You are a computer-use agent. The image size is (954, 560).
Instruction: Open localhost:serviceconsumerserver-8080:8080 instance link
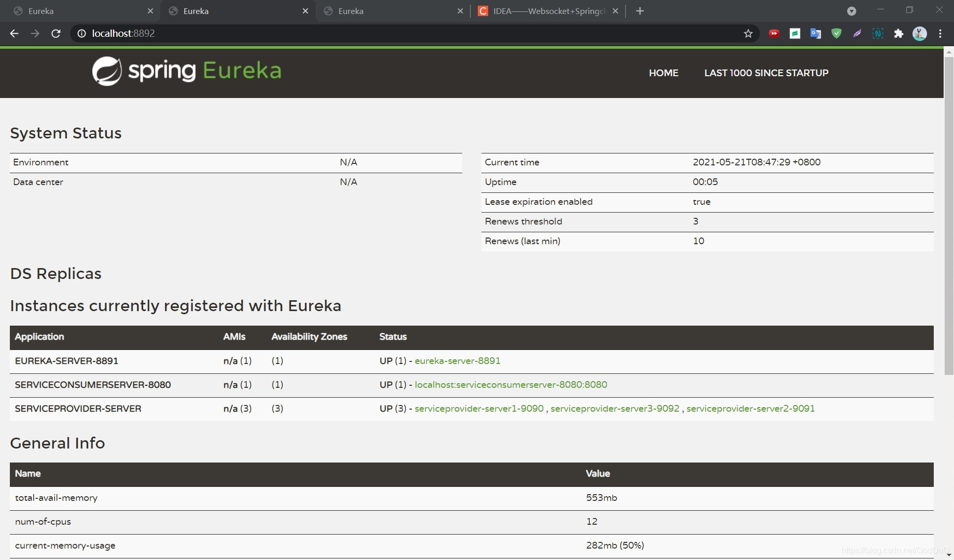[511, 385]
